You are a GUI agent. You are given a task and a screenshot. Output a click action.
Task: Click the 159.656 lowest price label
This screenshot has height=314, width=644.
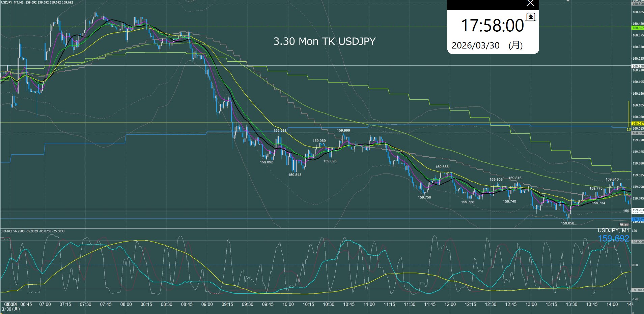click(567, 223)
